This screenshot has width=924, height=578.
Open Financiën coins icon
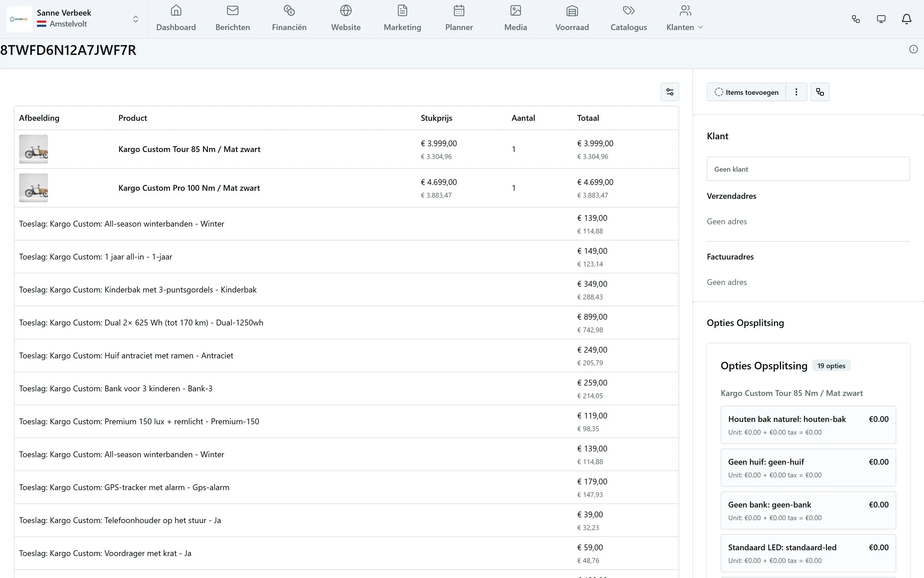tap(289, 10)
